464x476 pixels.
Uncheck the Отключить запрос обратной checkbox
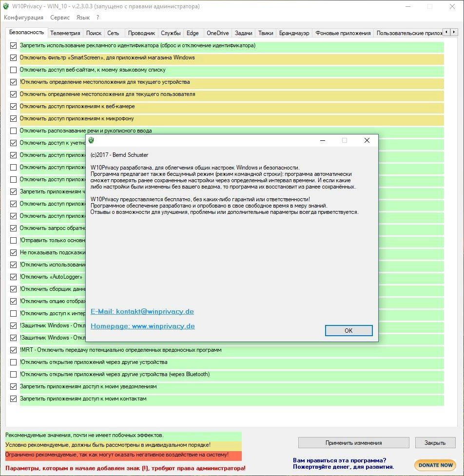(x=13, y=228)
